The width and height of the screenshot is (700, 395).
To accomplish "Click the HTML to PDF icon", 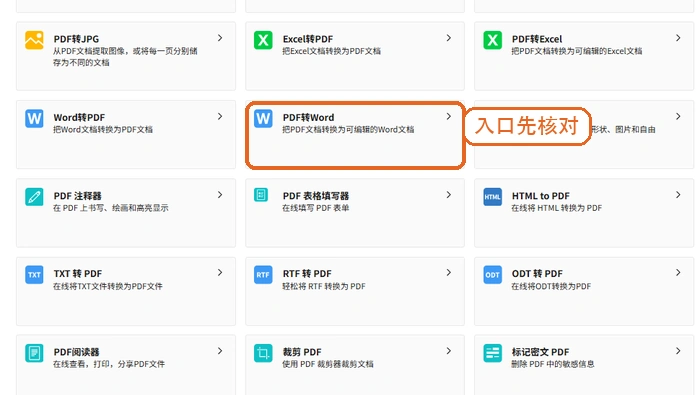I will [x=492, y=197].
